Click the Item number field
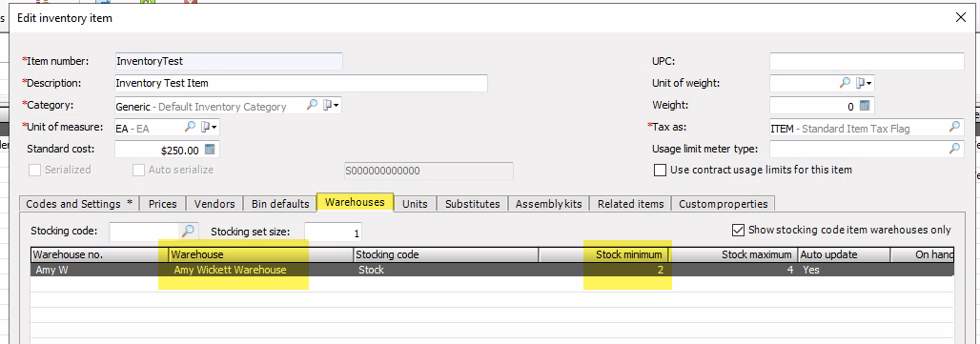The width and height of the screenshot is (980, 344). point(229,61)
